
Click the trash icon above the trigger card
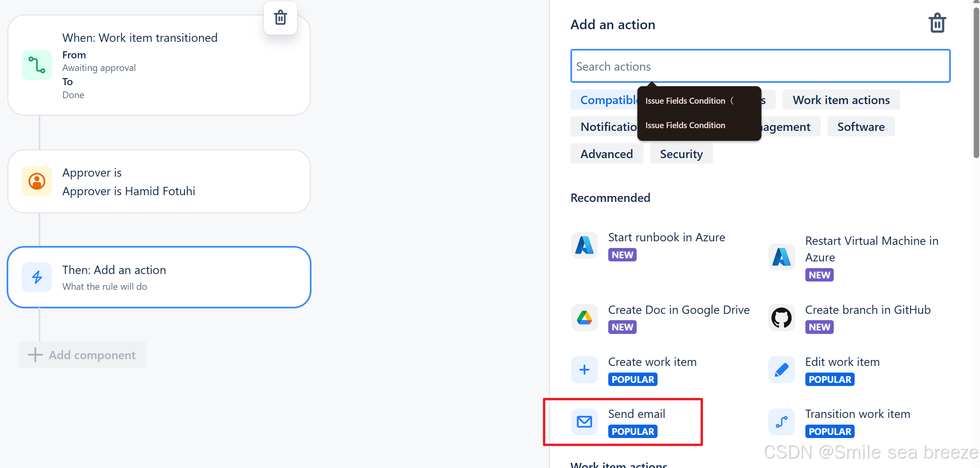coord(280,18)
